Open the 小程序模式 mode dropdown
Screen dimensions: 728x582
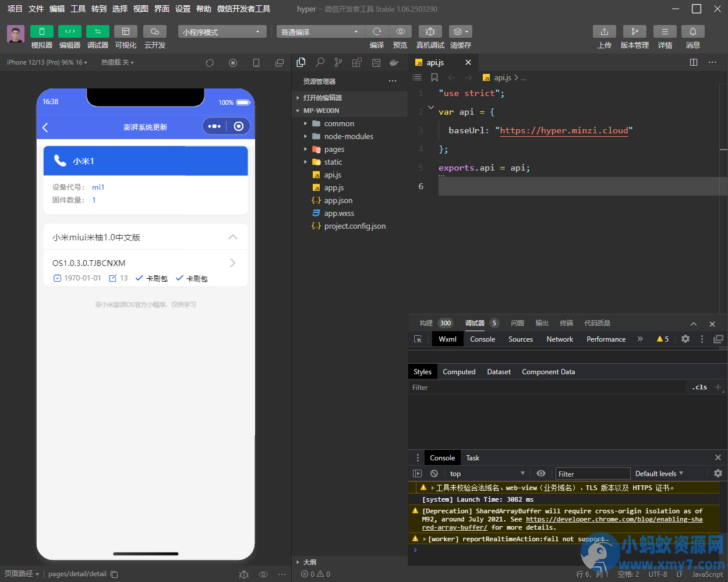(x=222, y=31)
